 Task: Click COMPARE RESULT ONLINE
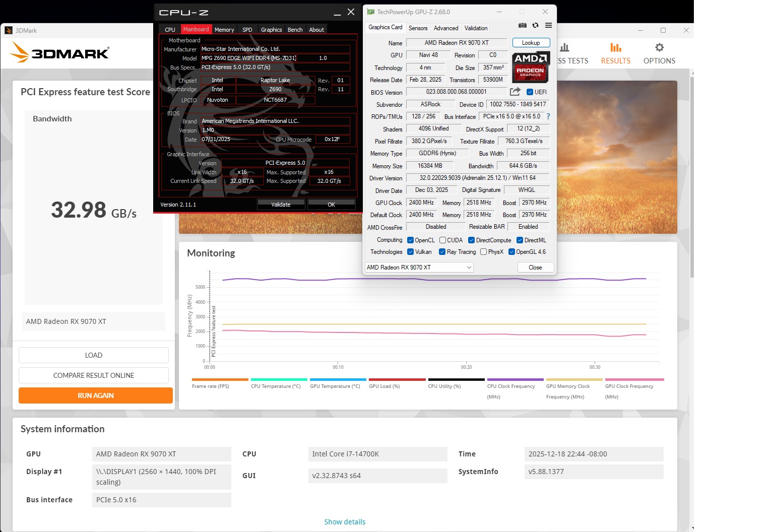[x=94, y=375]
